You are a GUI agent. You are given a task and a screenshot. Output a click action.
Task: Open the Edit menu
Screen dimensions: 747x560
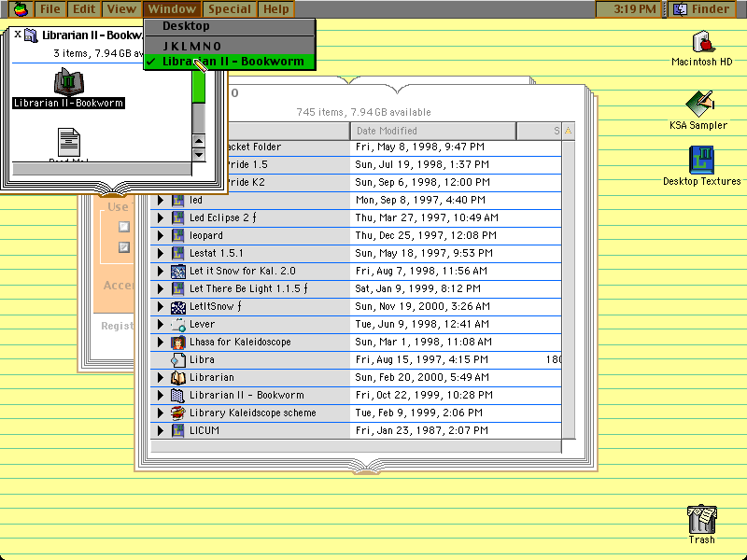click(x=84, y=9)
